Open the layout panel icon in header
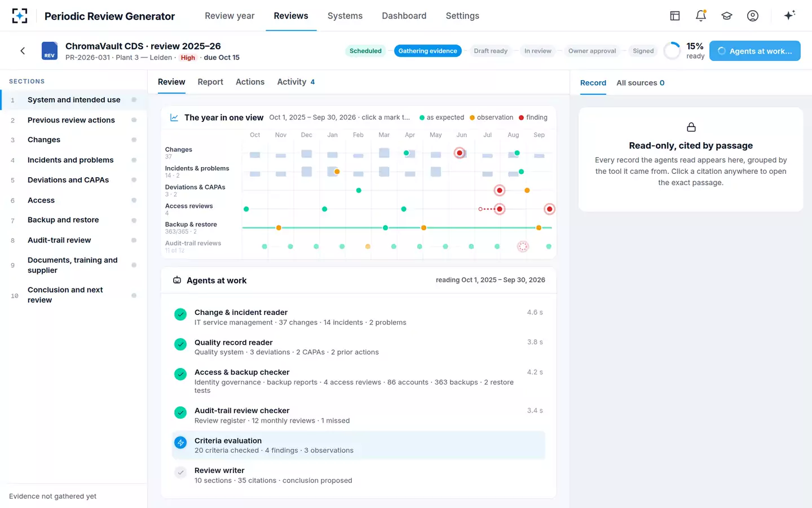The height and width of the screenshot is (508, 812). tap(675, 16)
